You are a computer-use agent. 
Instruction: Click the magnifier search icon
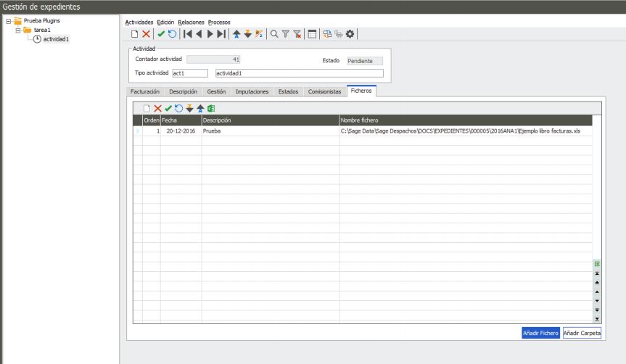274,34
